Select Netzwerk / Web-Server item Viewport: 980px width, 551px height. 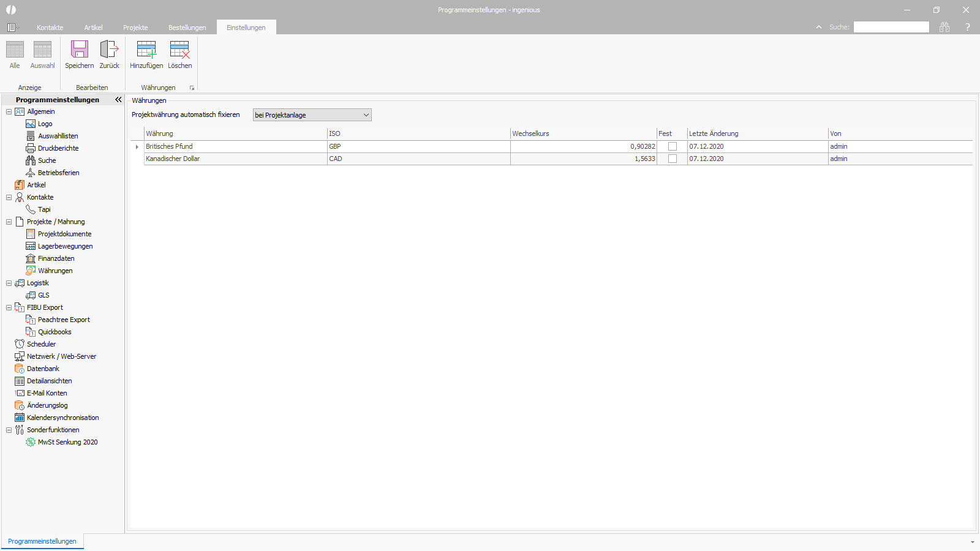tap(61, 356)
